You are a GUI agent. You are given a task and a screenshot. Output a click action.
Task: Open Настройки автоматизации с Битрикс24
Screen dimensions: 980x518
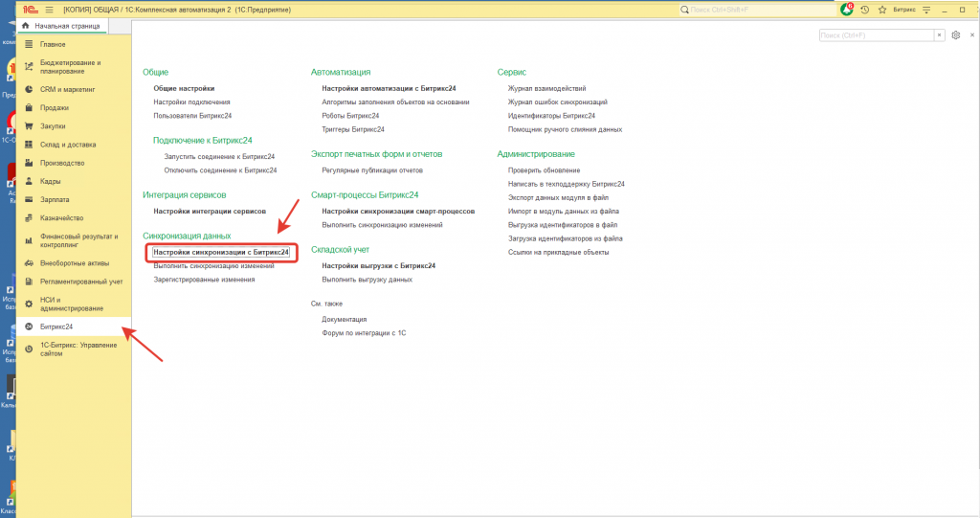[x=389, y=88]
